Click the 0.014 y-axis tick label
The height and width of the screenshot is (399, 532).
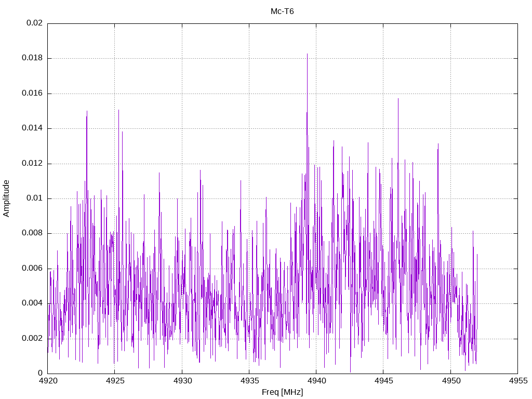coord(32,128)
